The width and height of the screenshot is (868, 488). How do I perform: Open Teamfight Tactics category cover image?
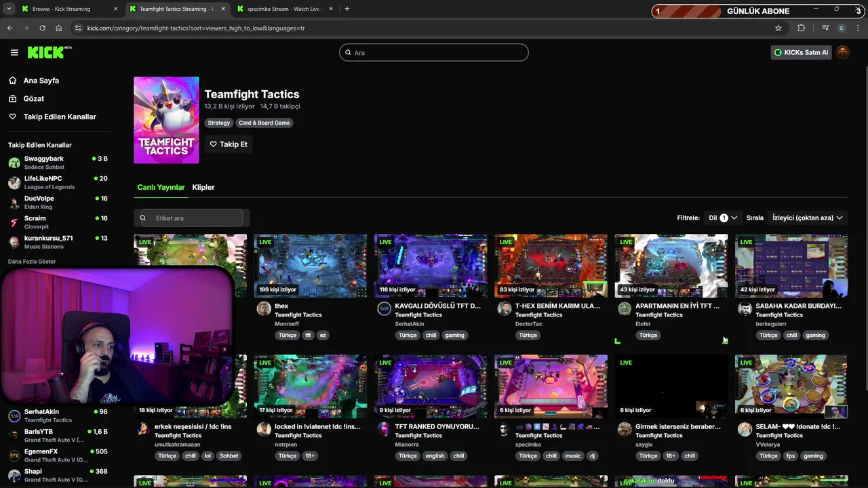166,120
